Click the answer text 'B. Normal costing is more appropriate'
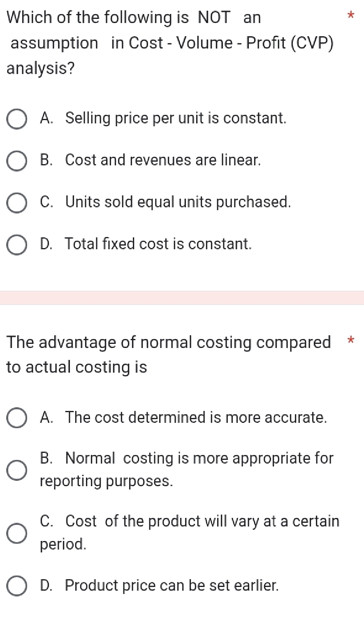 (x=187, y=458)
